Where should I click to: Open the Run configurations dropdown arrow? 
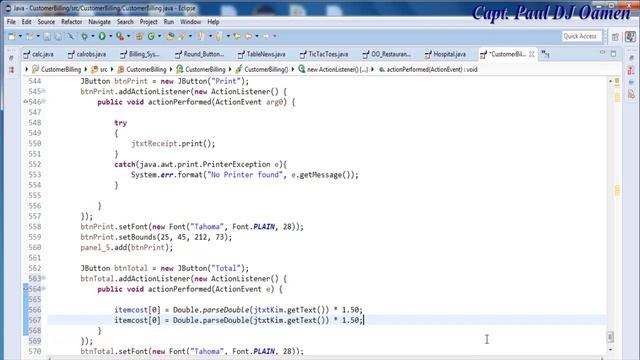[111, 36]
